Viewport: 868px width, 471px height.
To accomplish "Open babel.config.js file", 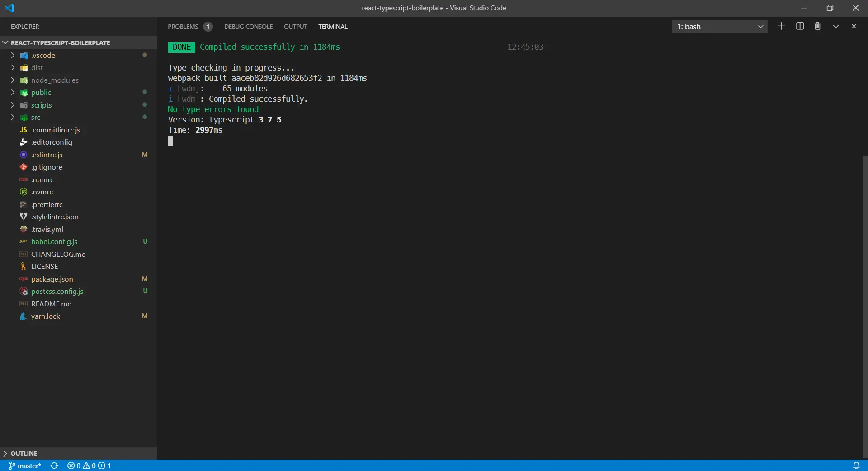I will 78,241.
